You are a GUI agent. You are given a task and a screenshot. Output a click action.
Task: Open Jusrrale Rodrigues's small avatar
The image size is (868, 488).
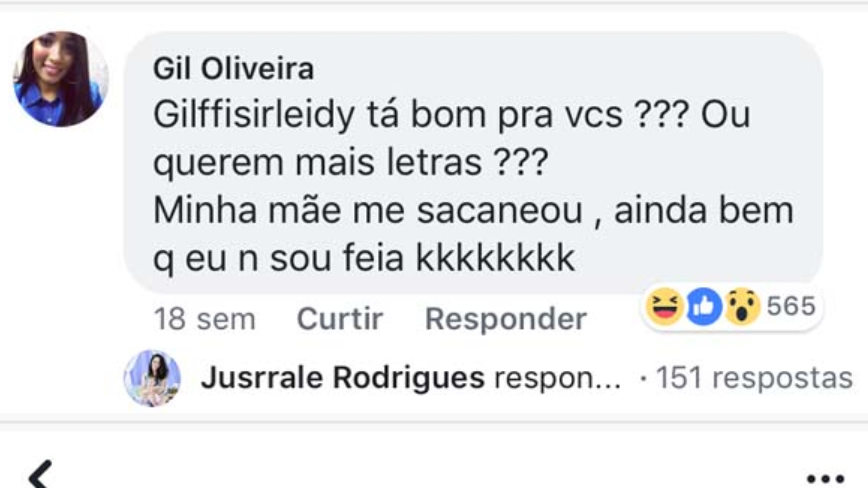(x=152, y=378)
